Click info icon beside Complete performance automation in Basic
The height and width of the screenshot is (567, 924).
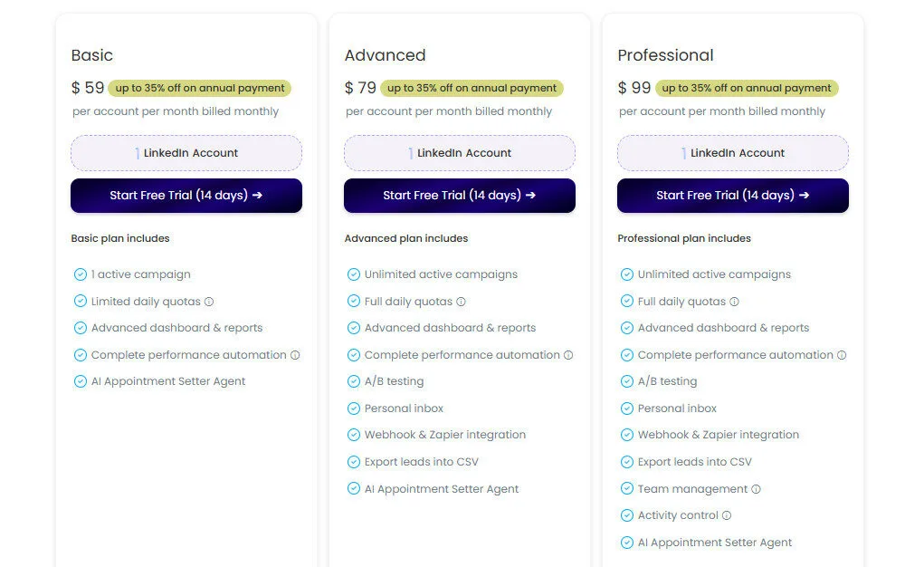click(x=296, y=354)
